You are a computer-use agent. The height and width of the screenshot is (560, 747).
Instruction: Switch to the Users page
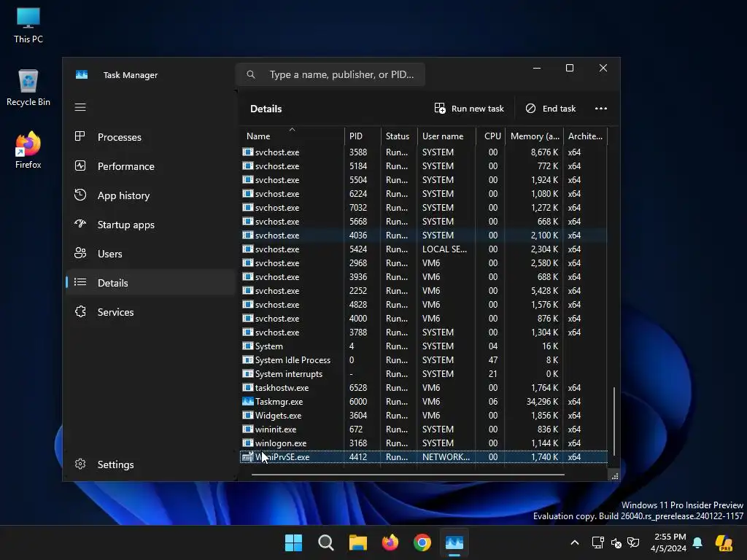150,254
